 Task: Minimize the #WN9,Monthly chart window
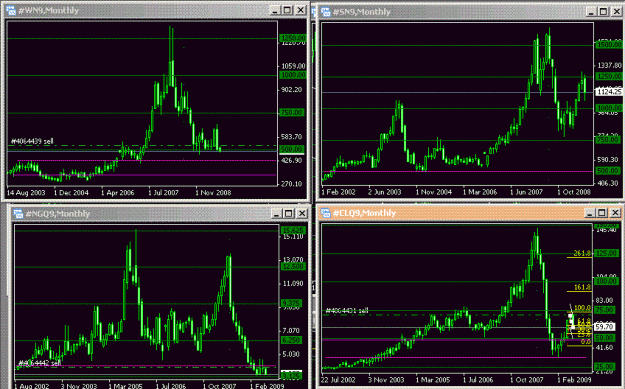[x=275, y=10]
